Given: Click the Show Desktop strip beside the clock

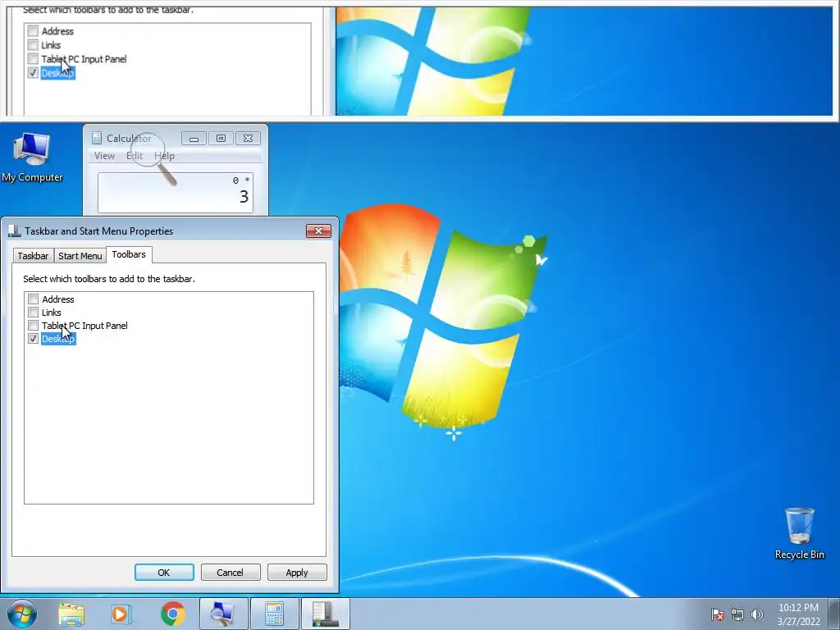Looking at the screenshot, I should pyautogui.click(x=833, y=614).
